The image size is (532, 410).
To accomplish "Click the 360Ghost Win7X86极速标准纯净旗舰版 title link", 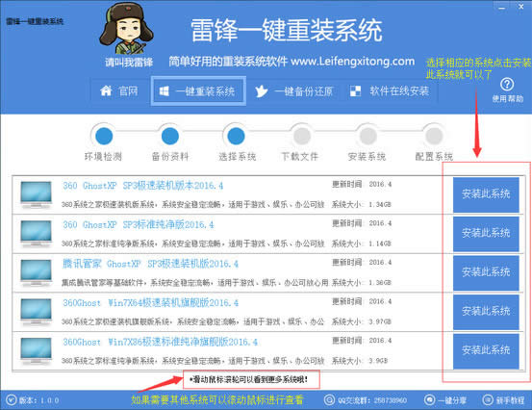I will point(160,342).
